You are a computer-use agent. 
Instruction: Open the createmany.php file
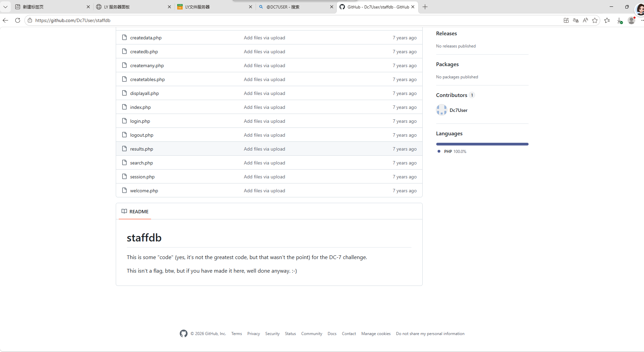(x=147, y=65)
